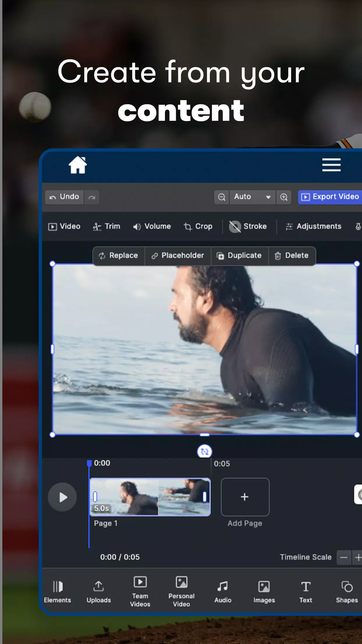
Task: Play the timeline preview
Action: point(62,497)
